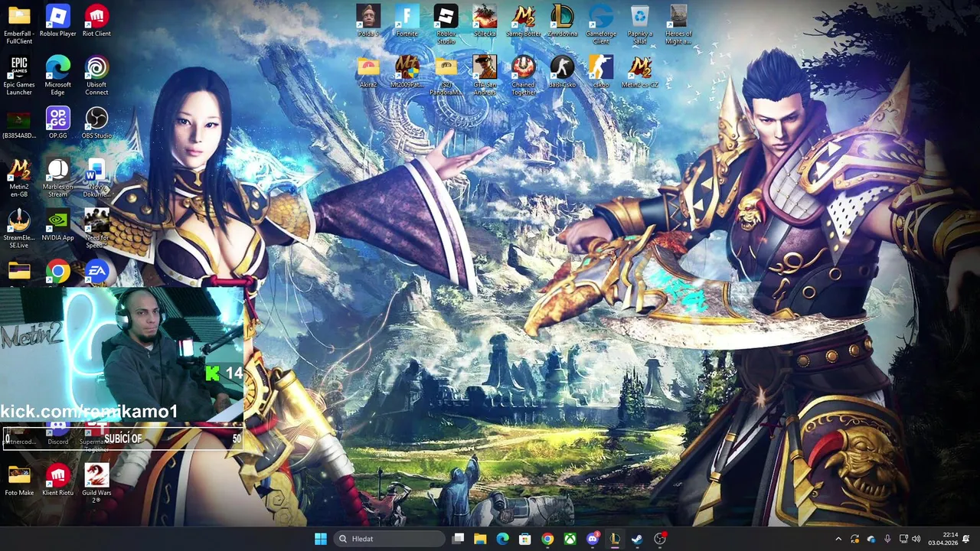Viewport: 980px width, 551px height.
Task: Select Mt2009Pat... patcher shortcut
Action: click(x=407, y=72)
